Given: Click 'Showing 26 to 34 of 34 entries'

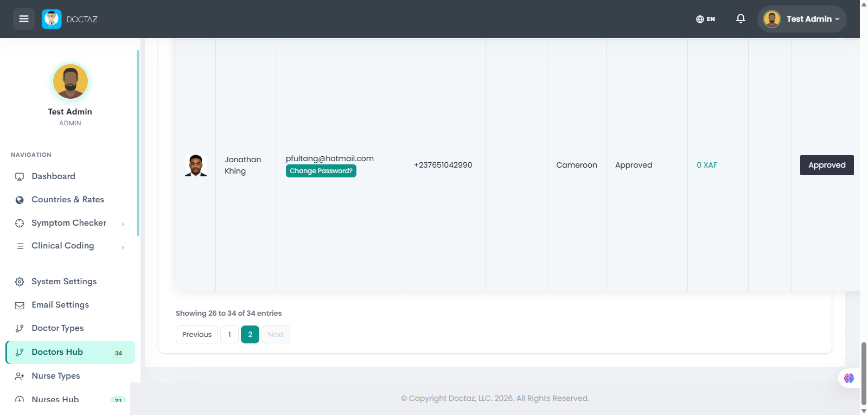Looking at the screenshot, I should coord(228,314).
